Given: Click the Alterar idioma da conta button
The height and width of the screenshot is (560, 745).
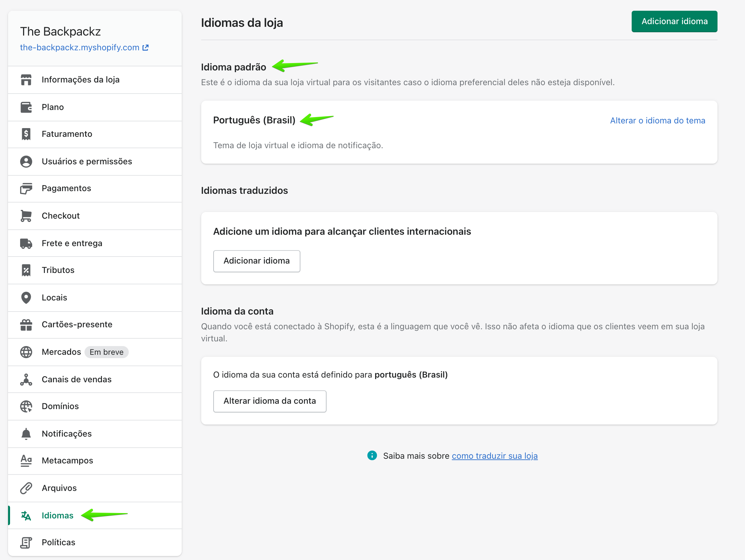Looking at the screenshot, I should point(270,401).
